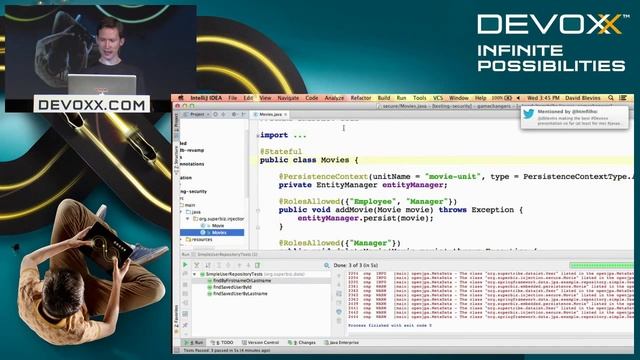
Task: Open the Analyze menu
Action: click(334, 98)
